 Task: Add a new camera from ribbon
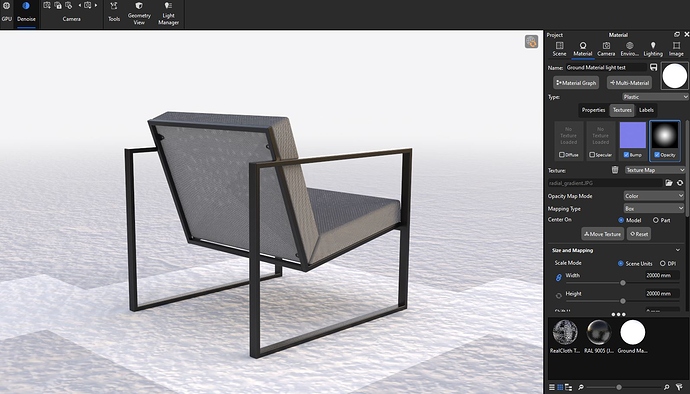[47, 5]
